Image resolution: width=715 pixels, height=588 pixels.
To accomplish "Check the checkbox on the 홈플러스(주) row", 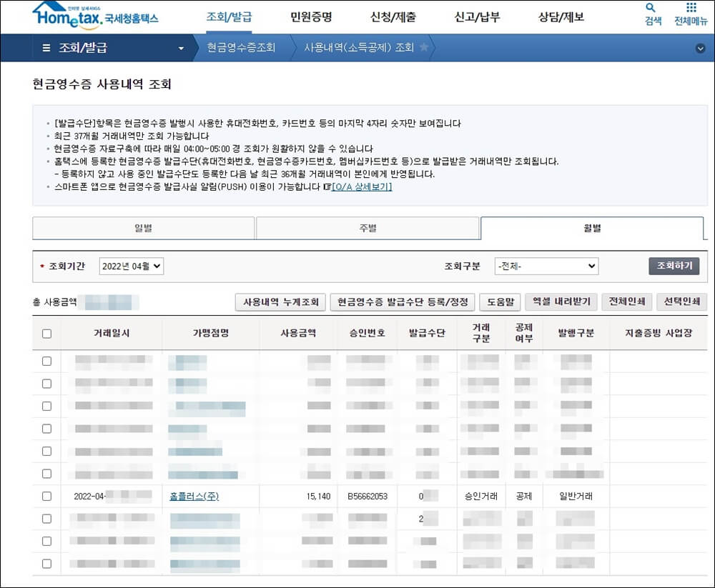I will click(x=46, y=496).
